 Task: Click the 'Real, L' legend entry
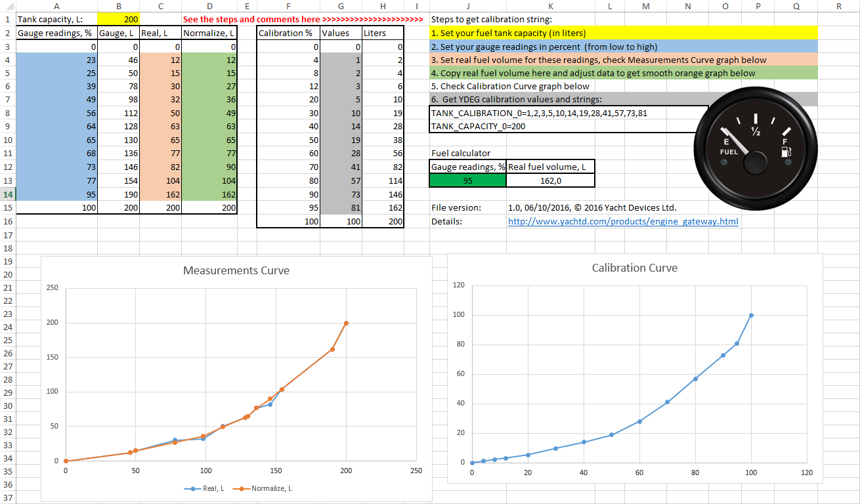204,488
